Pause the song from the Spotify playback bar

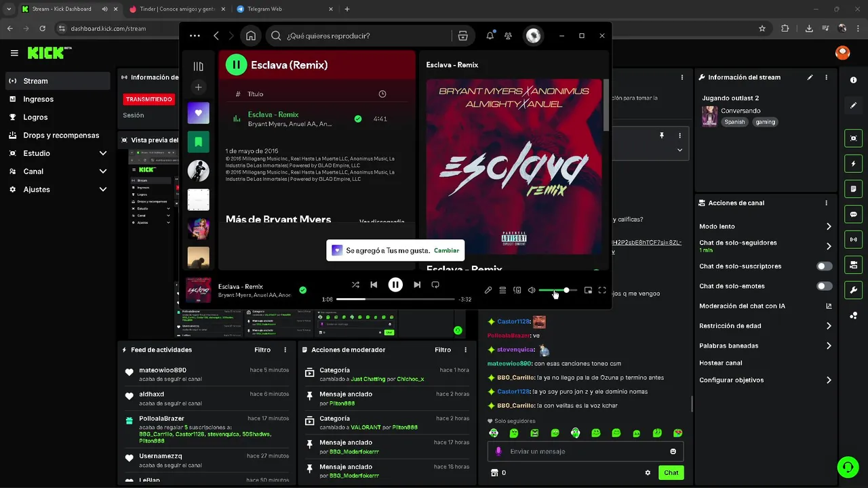395,285
